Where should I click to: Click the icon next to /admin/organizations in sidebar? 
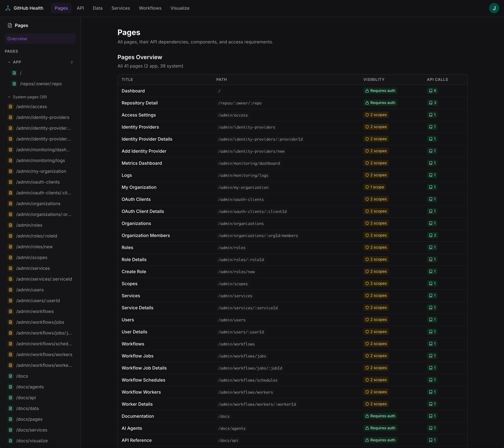point(10,204)
